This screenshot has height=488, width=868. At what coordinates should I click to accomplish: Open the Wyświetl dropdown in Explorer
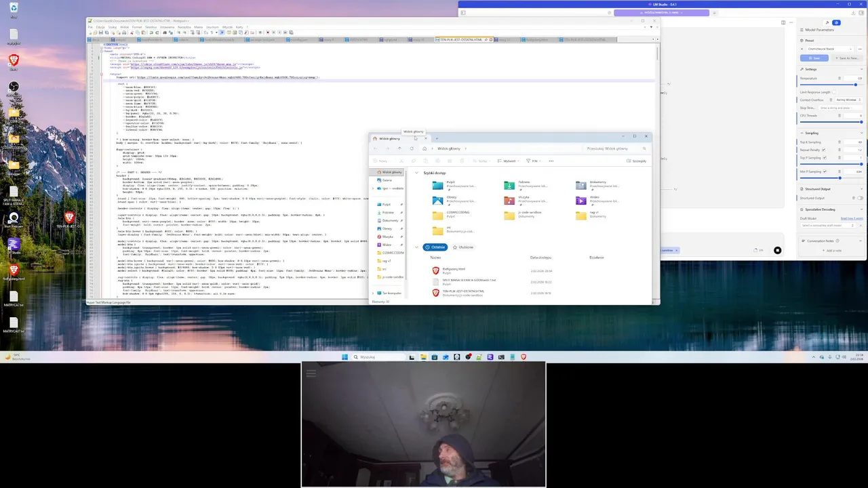coord(508,161)
